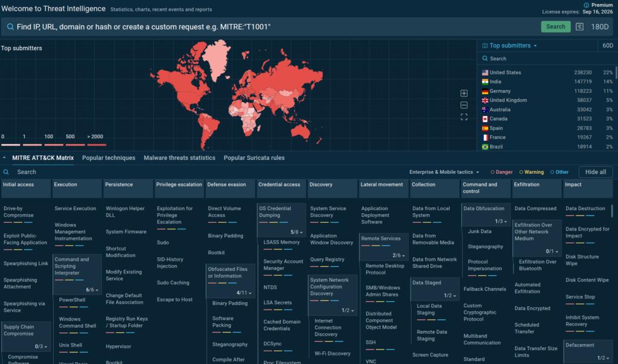The image size is (618, 364).
Task: Click the map icon beside Top submitters
Action: [x=484, y=46]
